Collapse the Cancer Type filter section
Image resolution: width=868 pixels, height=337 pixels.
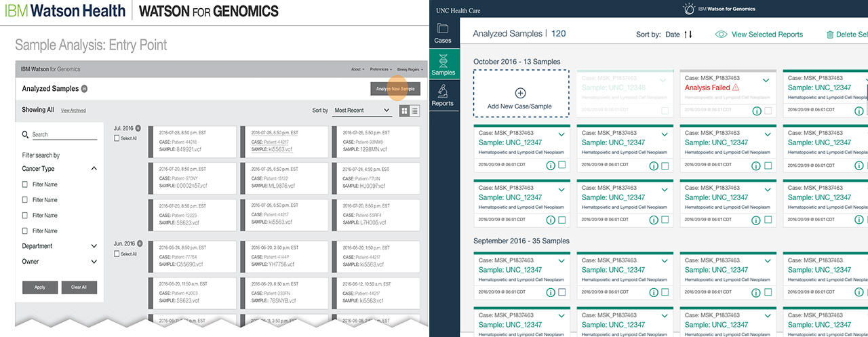(x=94, y=169)
